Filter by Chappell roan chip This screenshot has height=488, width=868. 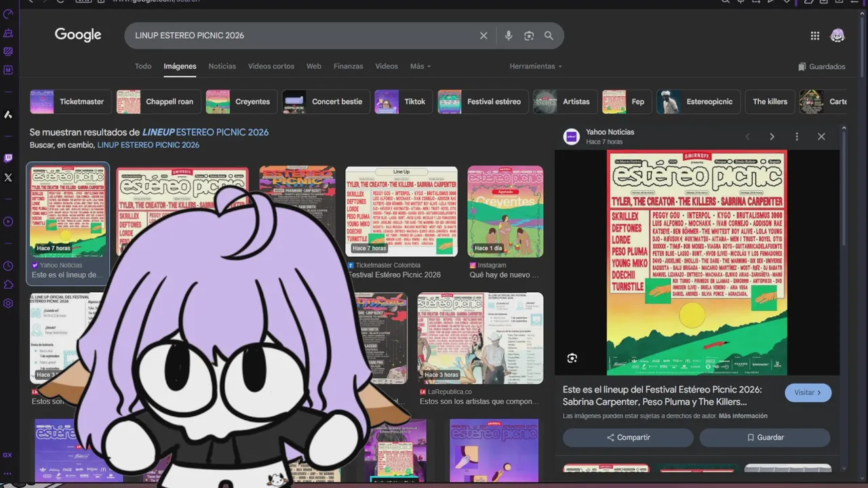coord(159,102)
